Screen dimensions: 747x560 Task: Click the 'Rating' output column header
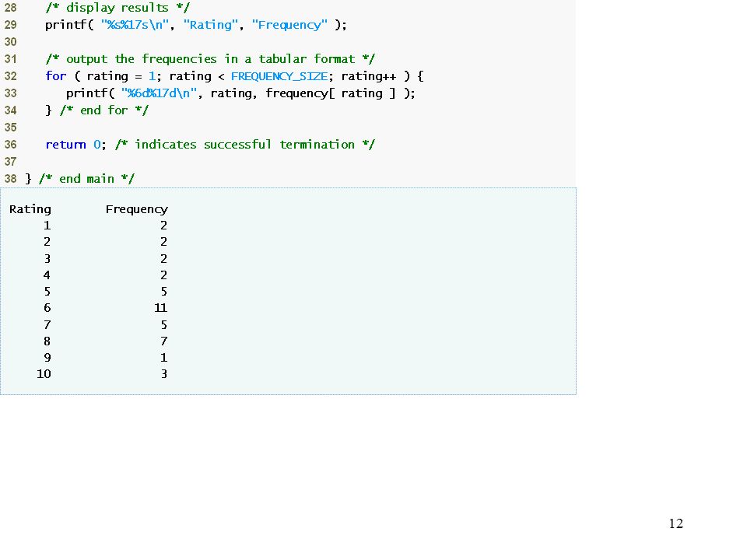point(30,209)
